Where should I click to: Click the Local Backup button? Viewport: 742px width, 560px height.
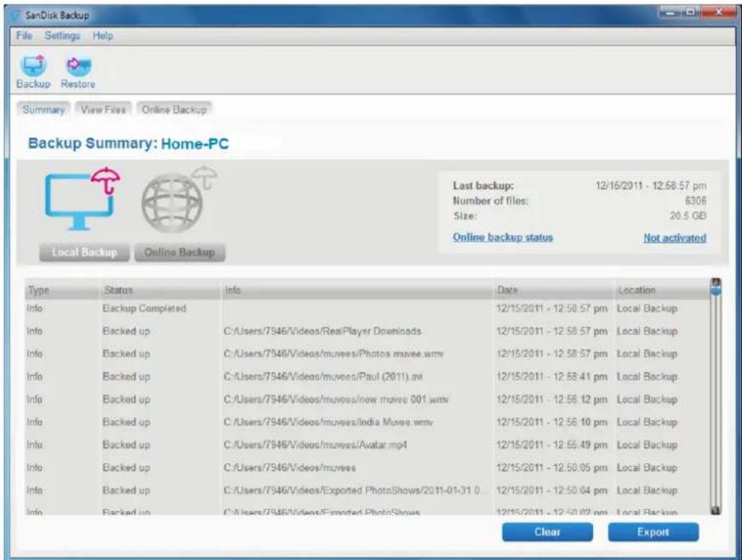coord(85,252)
